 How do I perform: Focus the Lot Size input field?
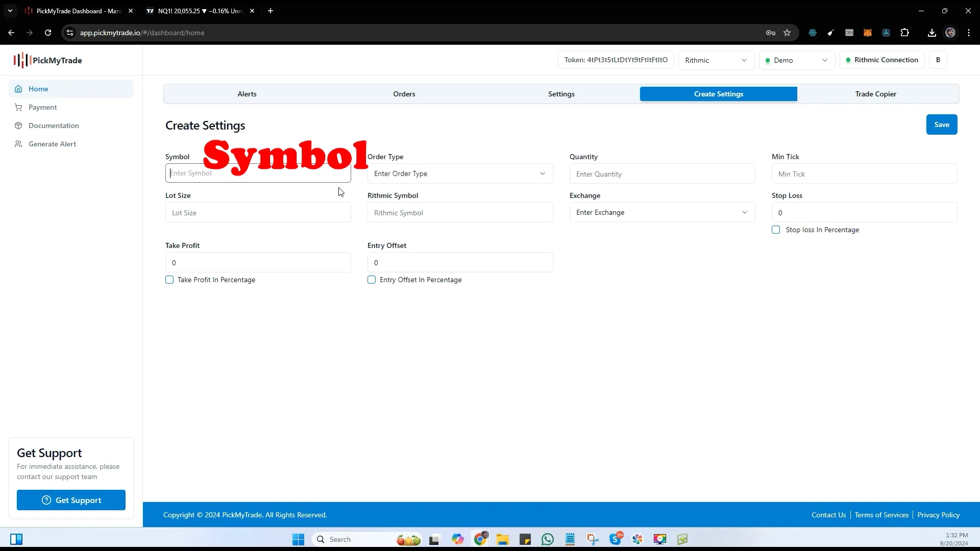pyautogui.click(x=258, y=213)
